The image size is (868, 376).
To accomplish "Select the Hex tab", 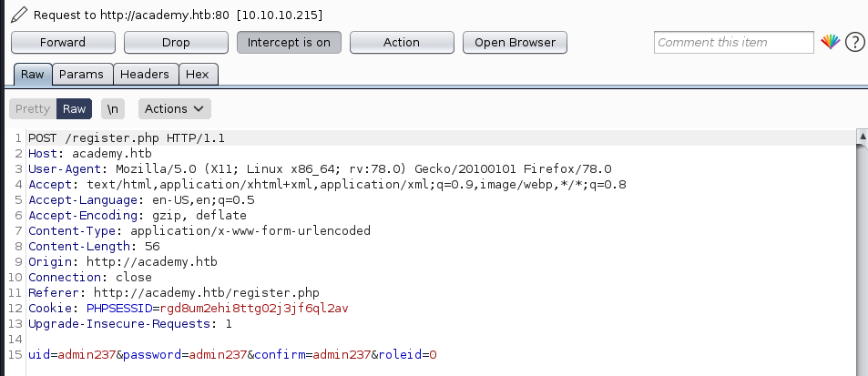I will (198, 75).
